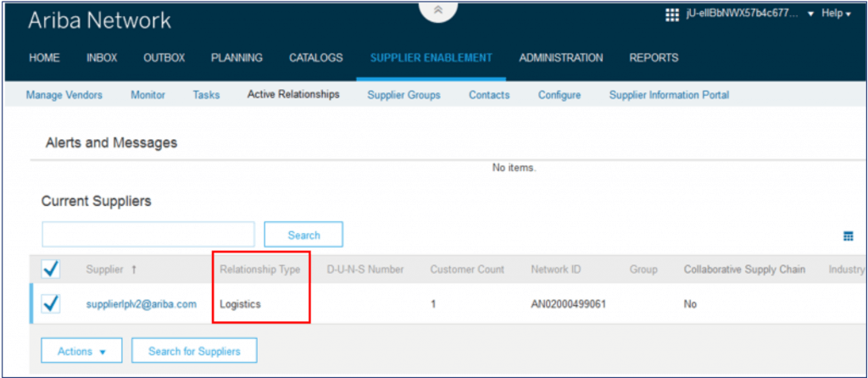The height and width of the screenshot is (378, 868).
Task: Open the Manage Vendors subtab
Action: (x=64, y=95)
